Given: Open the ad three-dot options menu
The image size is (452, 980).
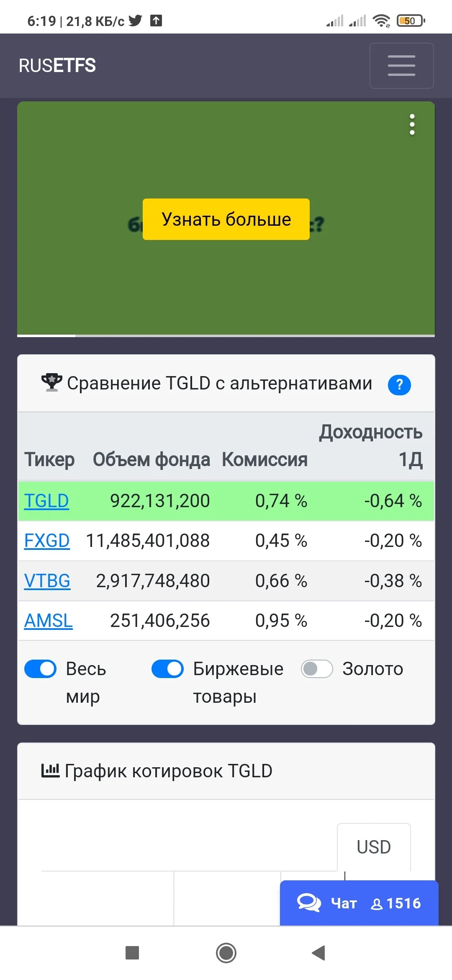Looking at the screenshot, I should (x=412, y=125).
